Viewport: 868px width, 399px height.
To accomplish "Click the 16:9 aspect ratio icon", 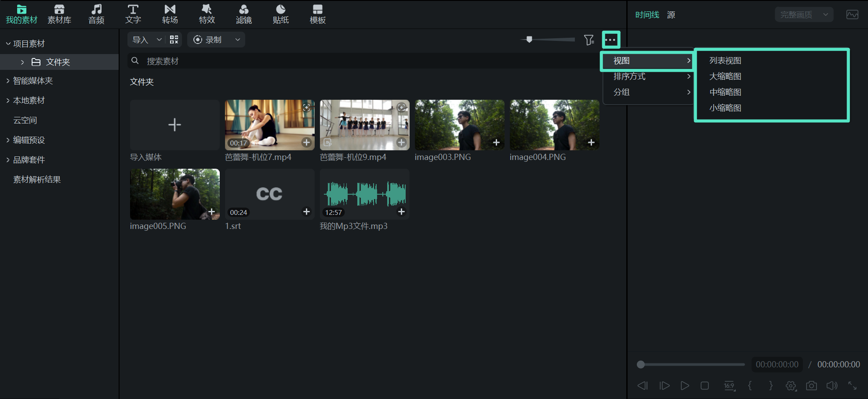I will pos(729,386).
